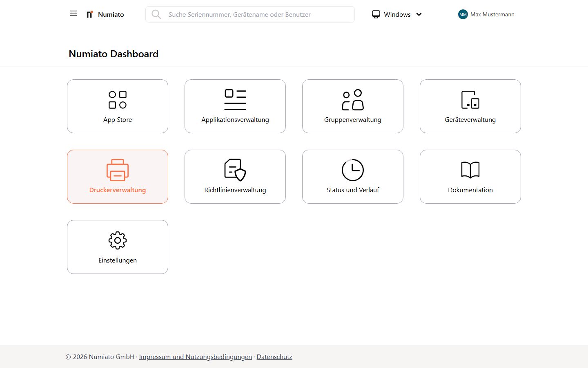The height and width of the screenshot is (368, 588).
Task: Click the Numiato logo icon
Action: click(89, 15)
